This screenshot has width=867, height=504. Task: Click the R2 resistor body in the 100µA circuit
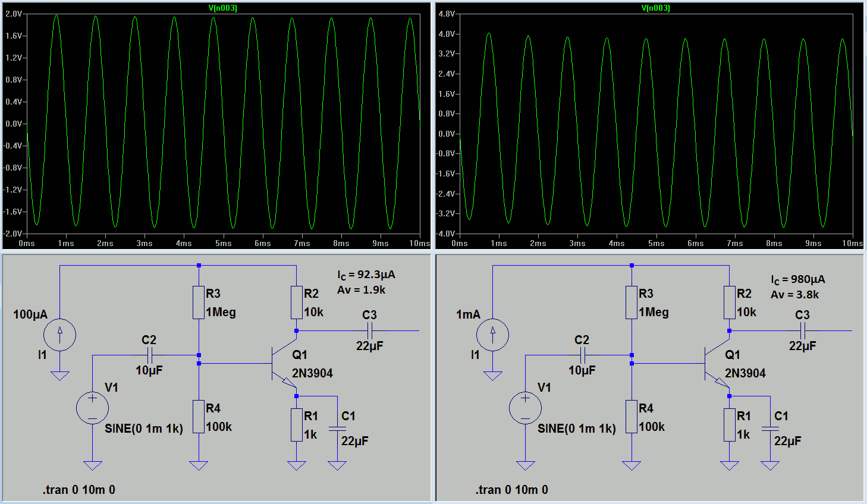click(x=297, y=303)
